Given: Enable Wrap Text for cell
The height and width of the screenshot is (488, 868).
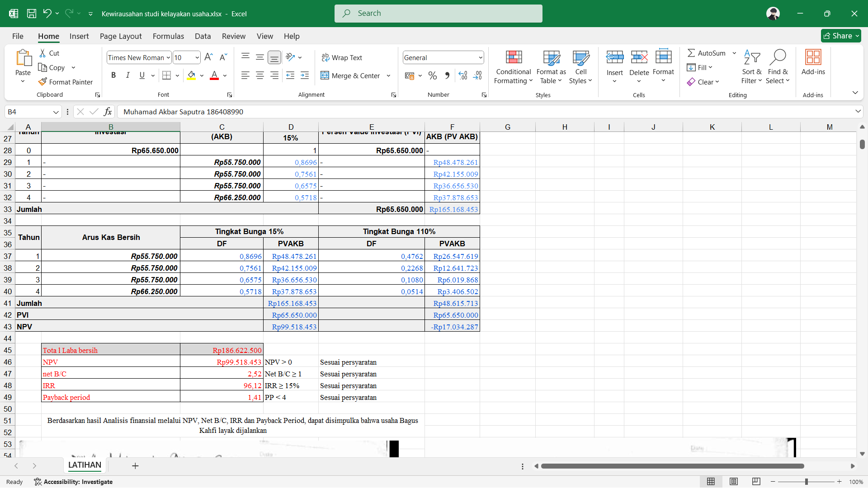Looking at the screenshot, I should (x=342, y=57).
